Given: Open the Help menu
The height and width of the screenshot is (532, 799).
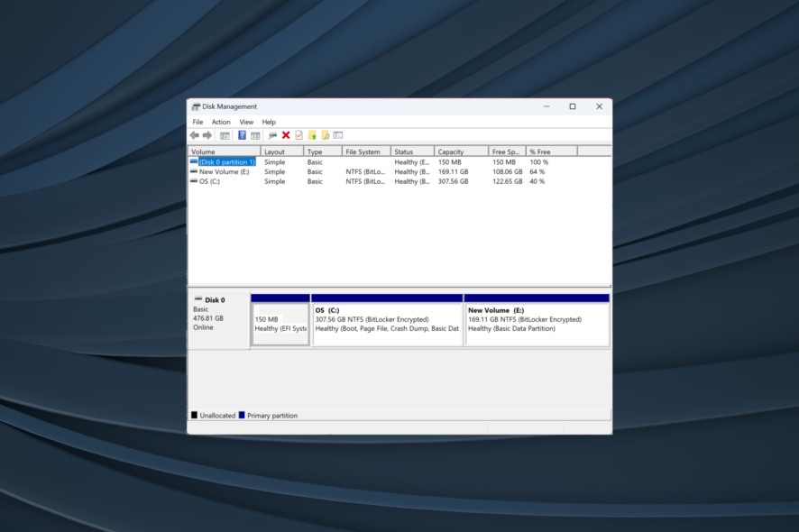Looking at the screenshot, I should coord(269,123).
